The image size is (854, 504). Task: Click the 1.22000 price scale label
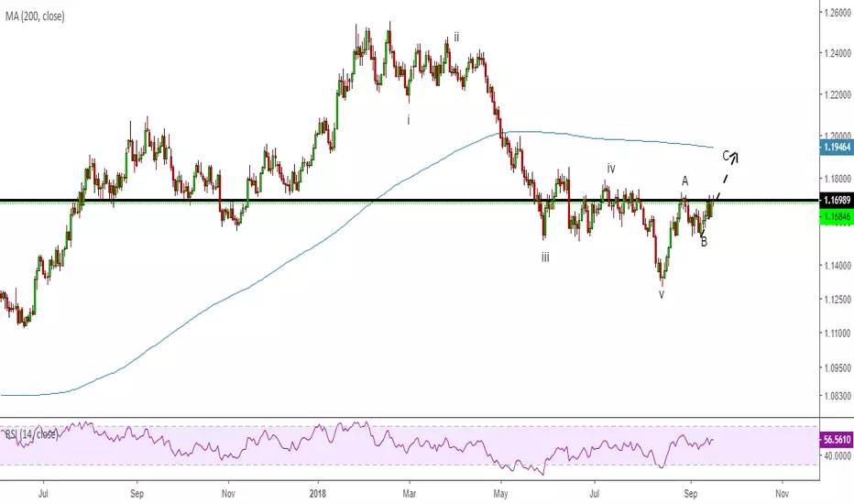(838, 94)
